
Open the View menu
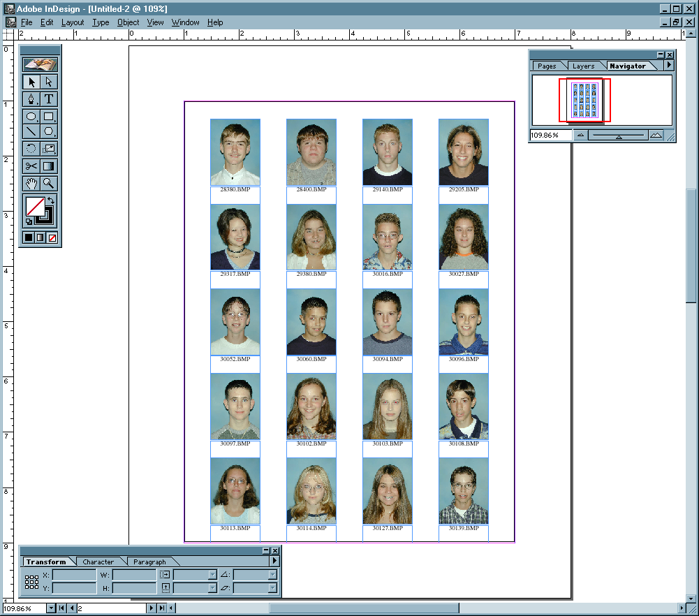click(155, 22)
